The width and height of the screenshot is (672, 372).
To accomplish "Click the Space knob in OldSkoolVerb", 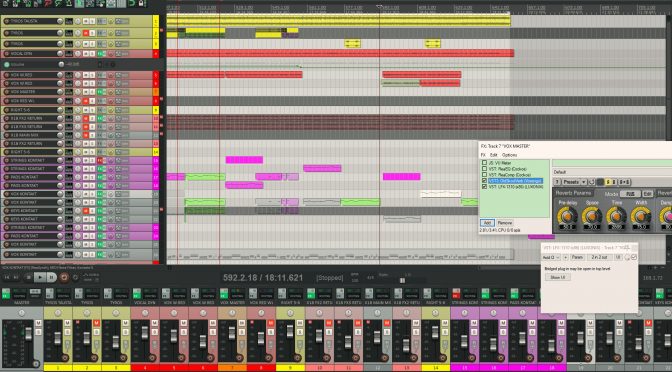I will click(592, 216).
